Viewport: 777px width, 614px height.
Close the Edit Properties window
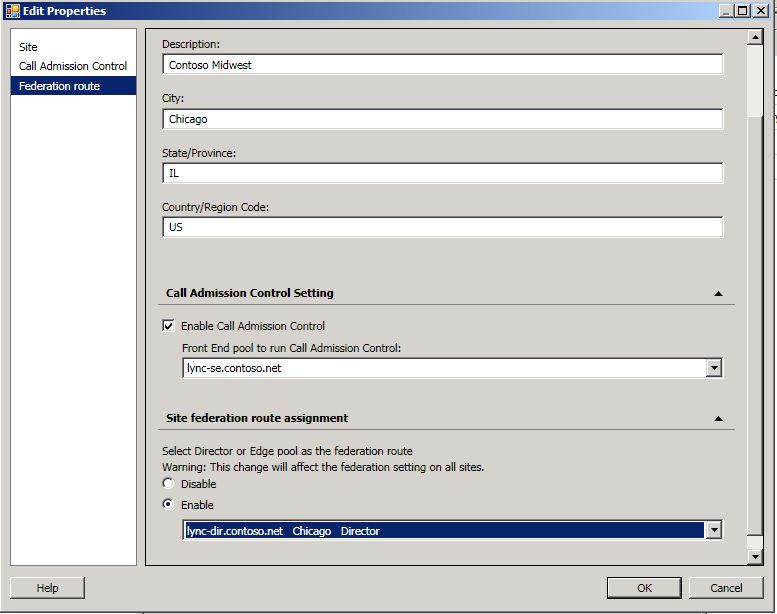[761, 10]
